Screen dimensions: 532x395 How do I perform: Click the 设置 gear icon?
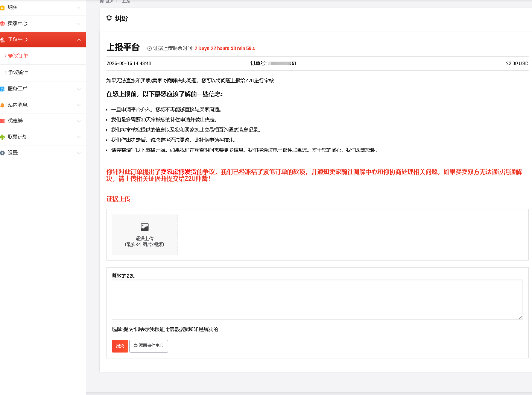pos(2,153)
